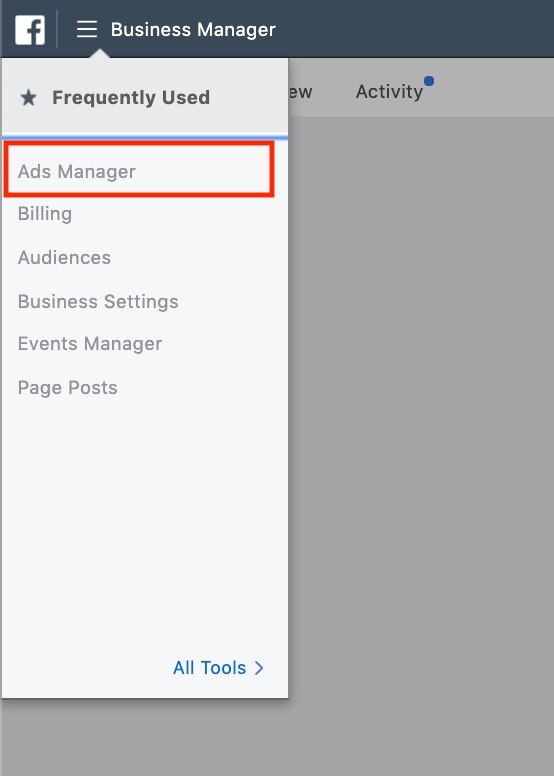Click the star icon beside Frequently Used
Viewport: 554px width, 776px height.
[x=29, y=97]
